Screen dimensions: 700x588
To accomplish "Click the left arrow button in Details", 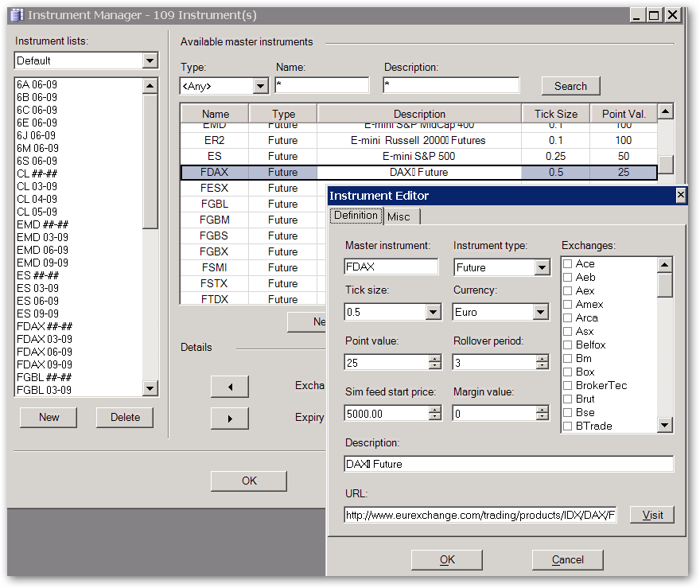I will 229,387.
